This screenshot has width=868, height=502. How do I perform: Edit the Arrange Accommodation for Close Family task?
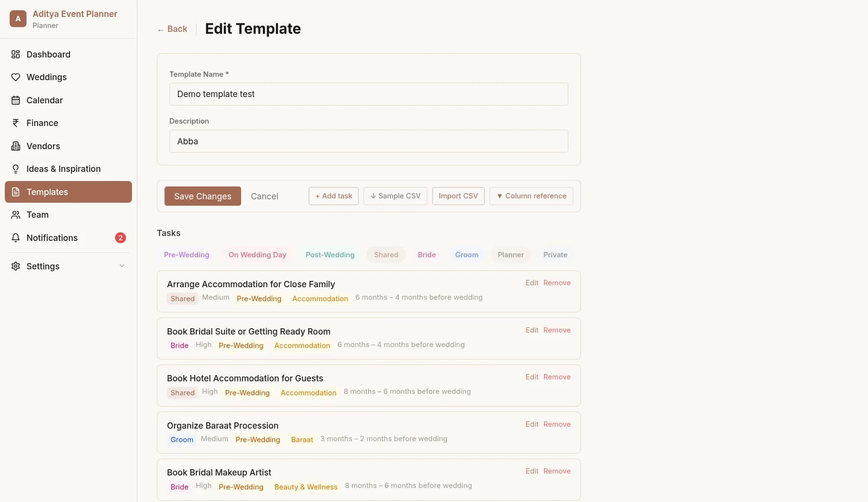click(x=532, y=283)
